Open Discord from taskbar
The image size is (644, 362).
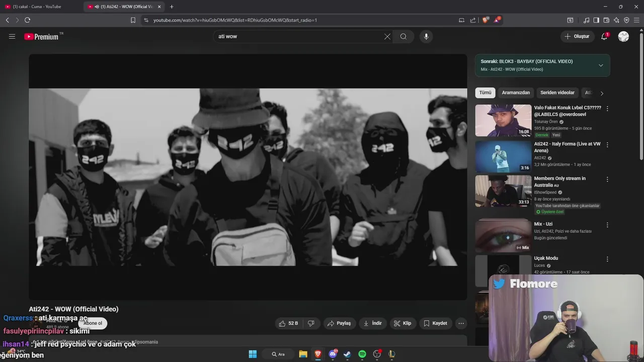(333, 354)
